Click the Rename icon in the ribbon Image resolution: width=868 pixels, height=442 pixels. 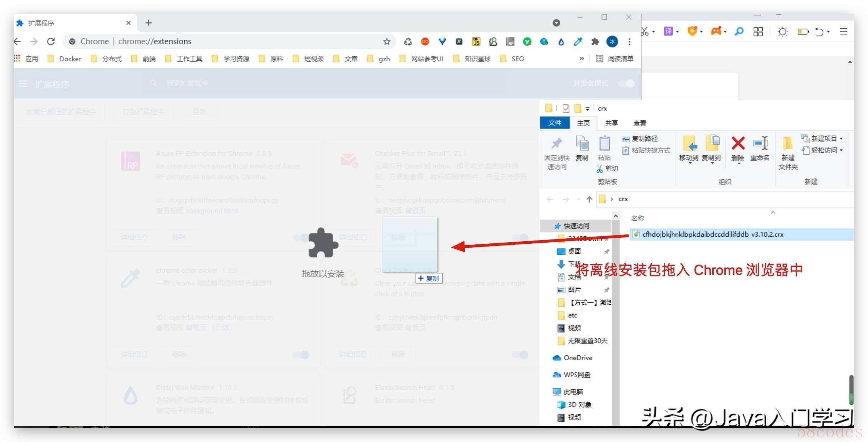pos(760,144)
